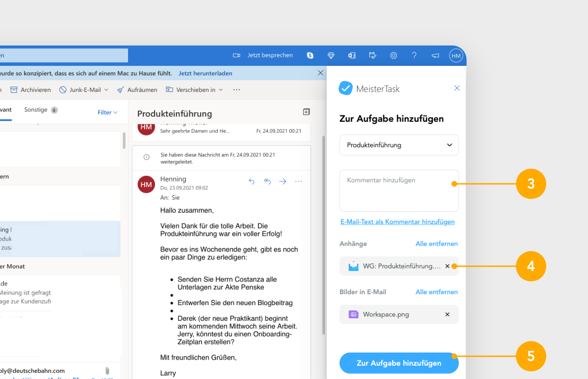588x379 pixels.
Task: Open the Filter dropdown
Action: point(108,112)
